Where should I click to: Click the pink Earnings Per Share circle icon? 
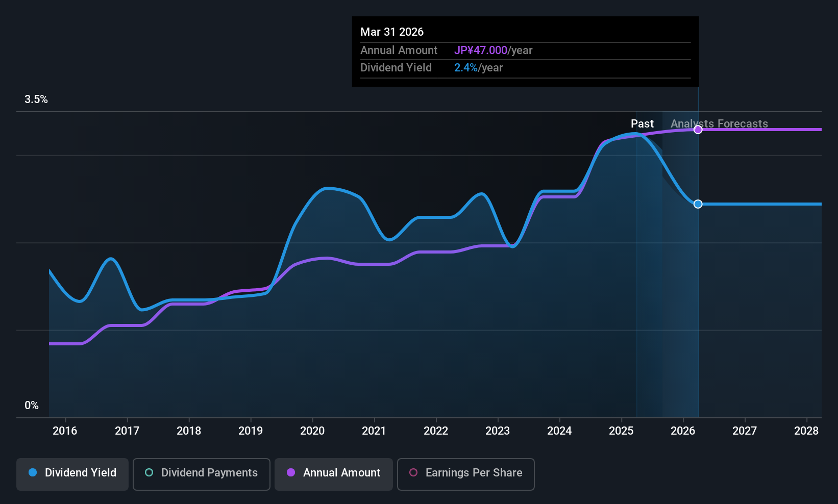pyautogui.click(x=413, y=473)
